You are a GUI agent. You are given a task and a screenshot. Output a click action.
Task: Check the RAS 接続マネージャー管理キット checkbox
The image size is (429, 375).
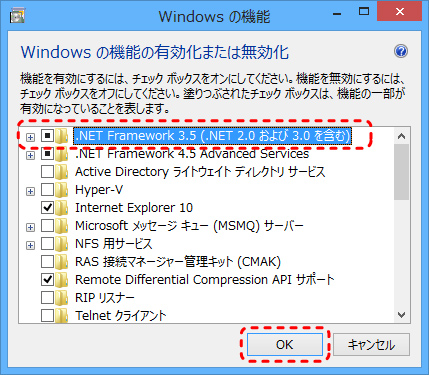pyautogui.click(x=47, y=262)
